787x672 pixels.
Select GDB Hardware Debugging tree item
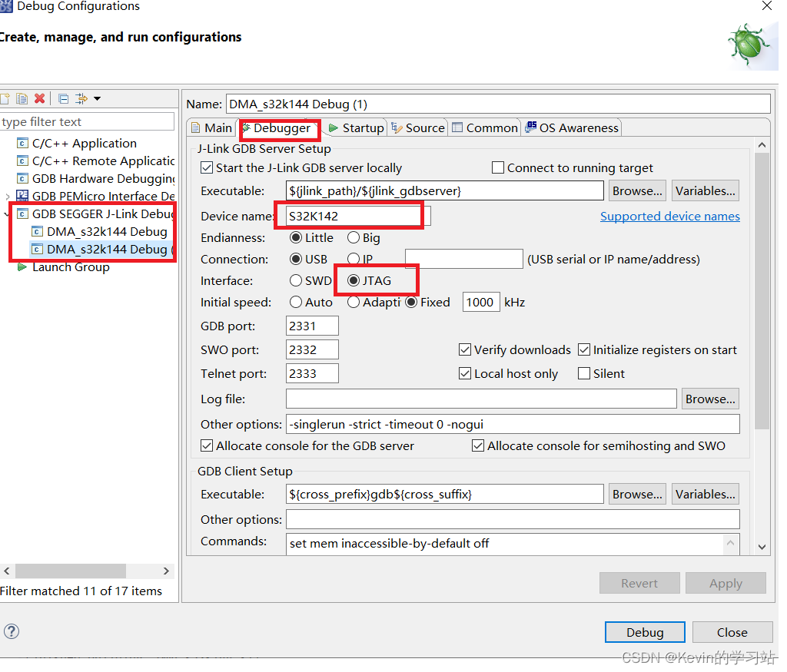(x=96, y=180)
